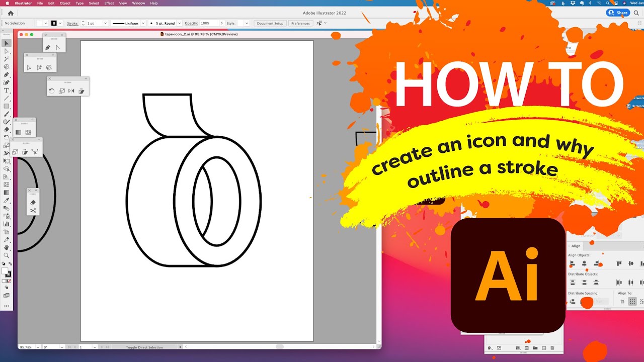Viewport: 644px width, 362px height.
Task: Open the Swatch Libraries menu icon
Action: pos(491,348)
